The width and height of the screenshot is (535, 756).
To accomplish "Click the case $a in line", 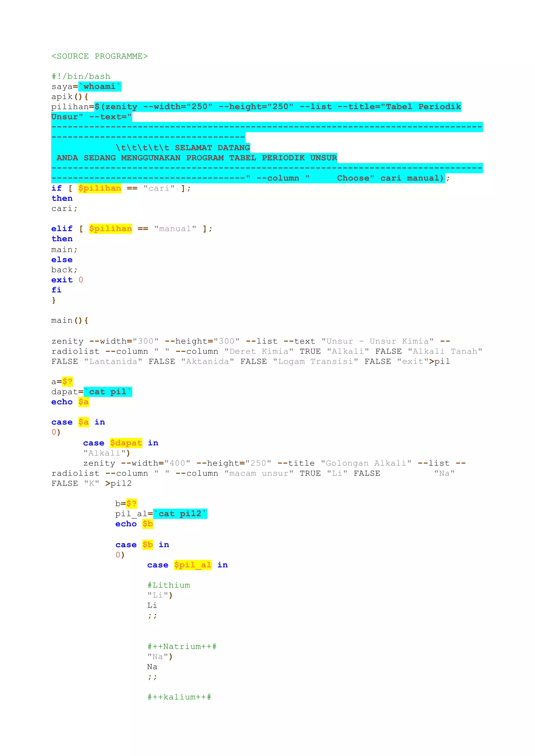I will (x=78, y=422).
